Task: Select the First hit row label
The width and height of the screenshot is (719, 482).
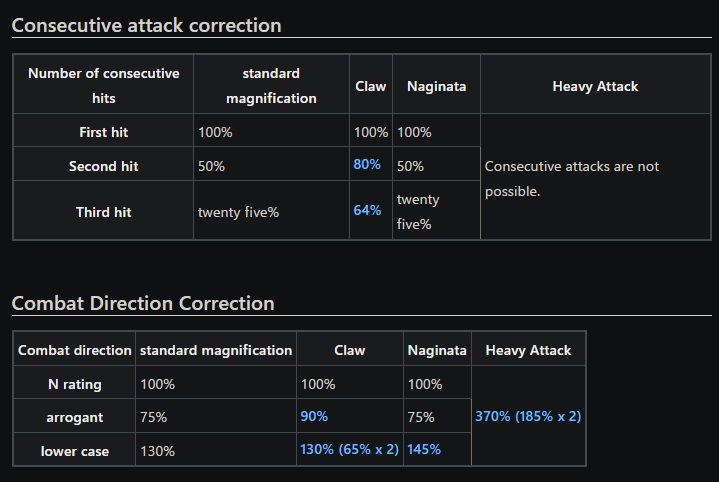Action: [x=104, y=132]
